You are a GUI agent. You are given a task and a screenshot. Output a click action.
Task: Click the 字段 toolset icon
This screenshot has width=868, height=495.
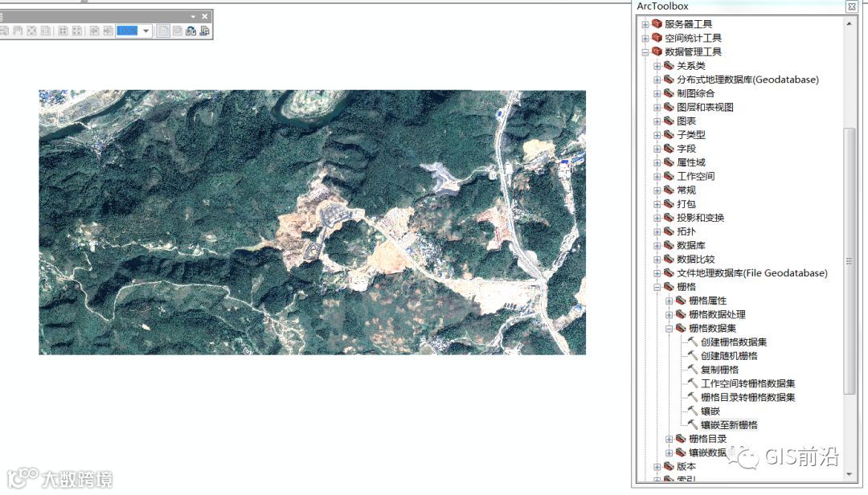pyautogui.click(x=669, y=149)
